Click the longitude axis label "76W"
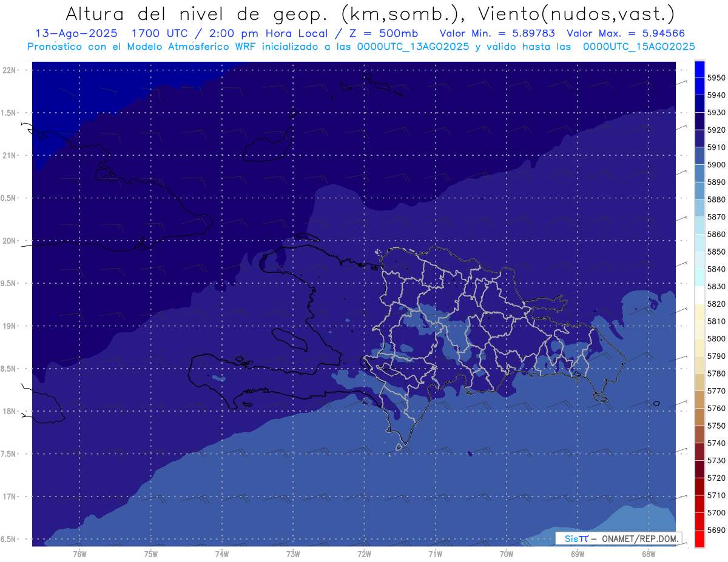The height and width of the screenshot is (562, 728). point(79,554)
